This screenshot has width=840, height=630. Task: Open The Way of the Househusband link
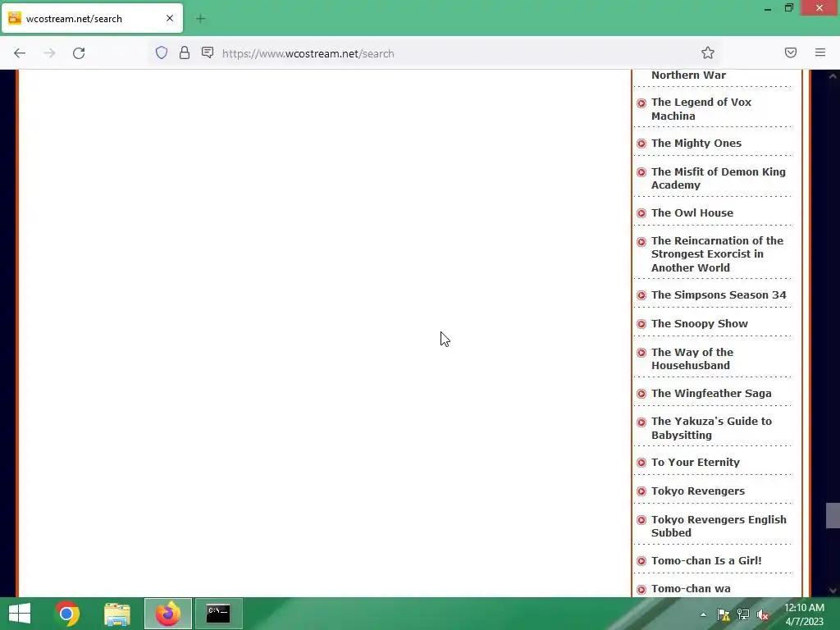click(x=692, y=358)
